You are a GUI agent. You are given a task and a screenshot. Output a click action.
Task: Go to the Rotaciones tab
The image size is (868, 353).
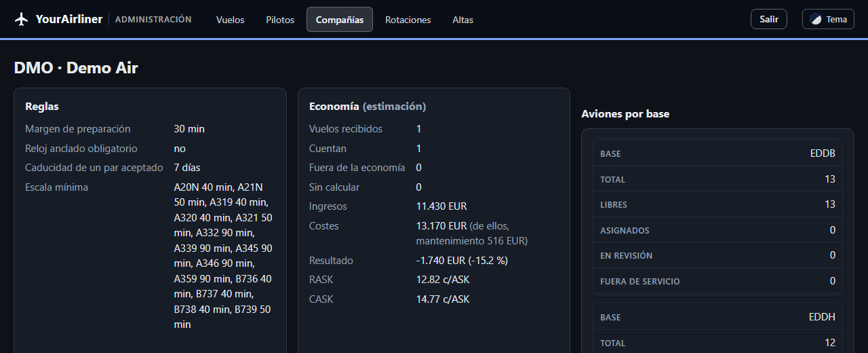[x=408, y=20]
